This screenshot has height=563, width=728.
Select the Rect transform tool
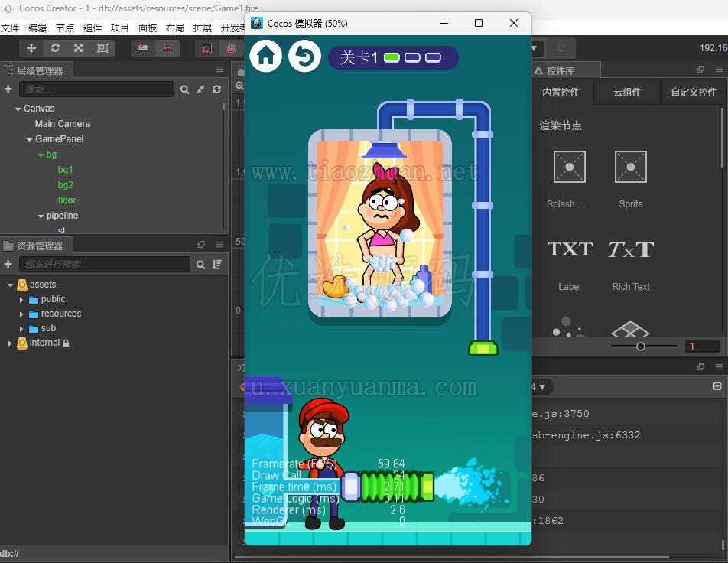102,48
